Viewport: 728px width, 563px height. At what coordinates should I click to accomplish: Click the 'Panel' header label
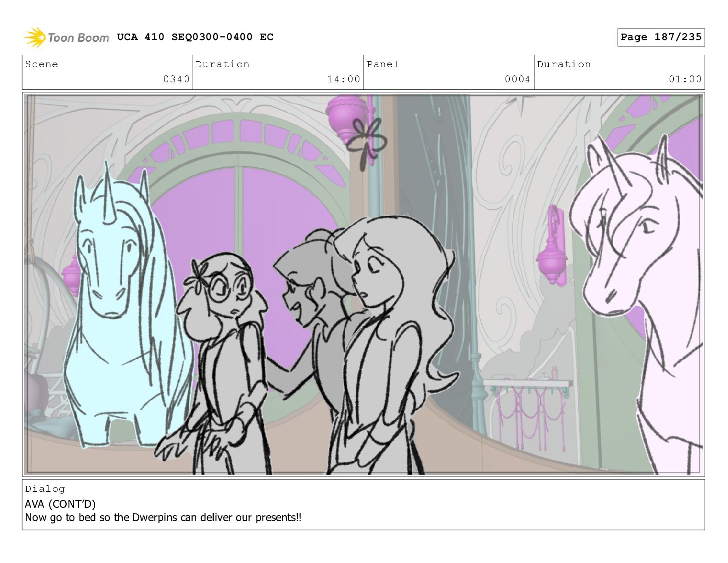383,64
